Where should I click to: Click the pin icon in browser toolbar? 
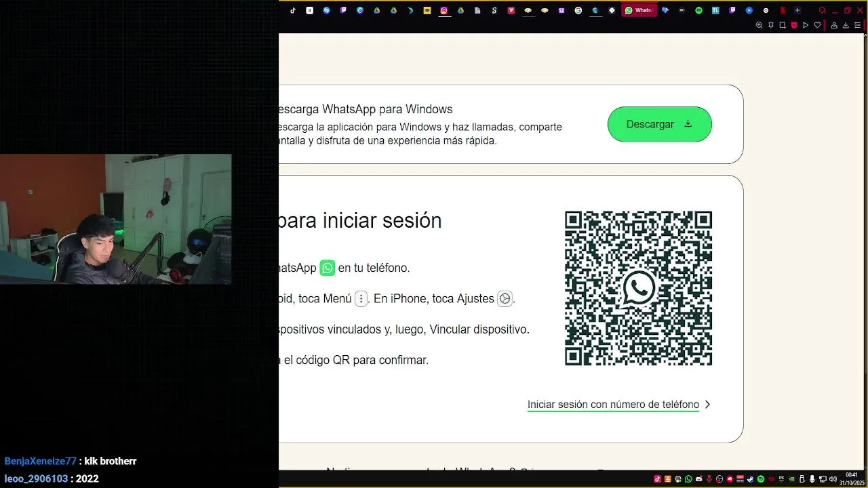771,25
